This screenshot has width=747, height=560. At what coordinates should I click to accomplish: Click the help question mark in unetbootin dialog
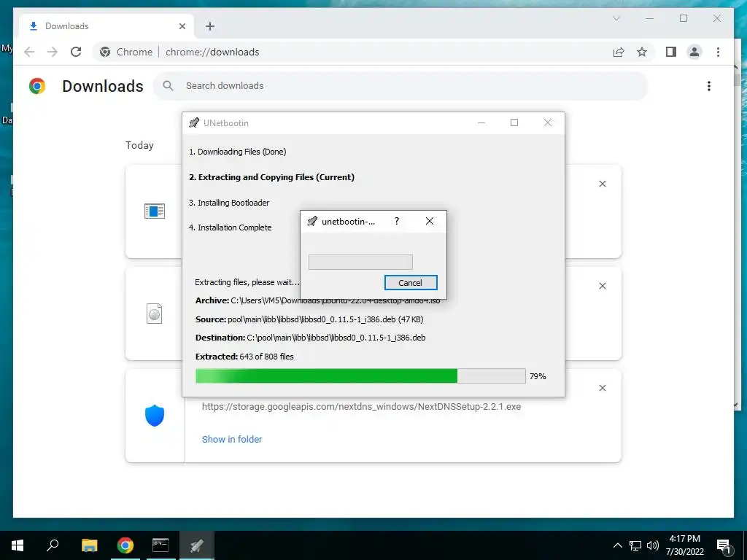397,221
